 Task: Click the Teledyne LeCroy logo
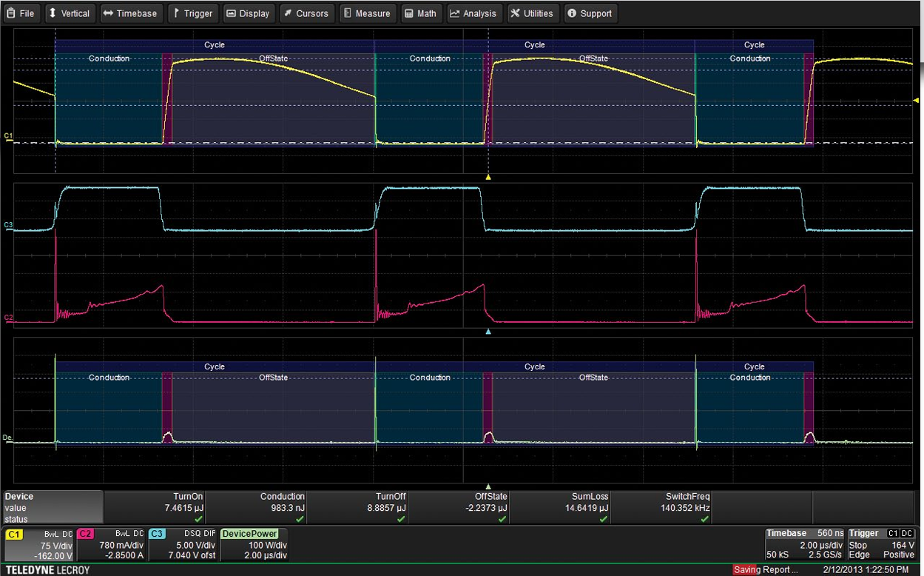49,569
